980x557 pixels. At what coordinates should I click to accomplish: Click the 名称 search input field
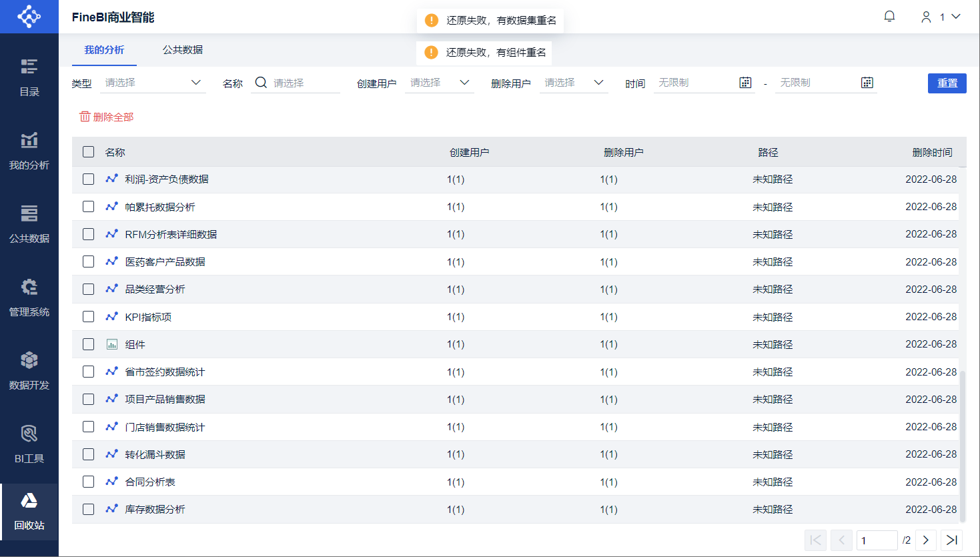[x=305, y=83]
